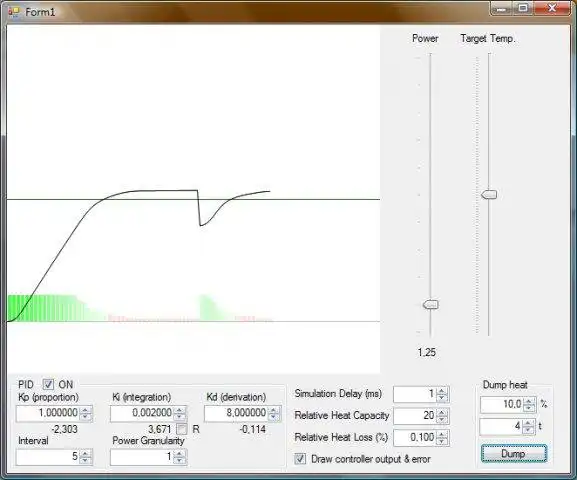
Task: Click the Target Temp. label
Action: tap(488, 38)
